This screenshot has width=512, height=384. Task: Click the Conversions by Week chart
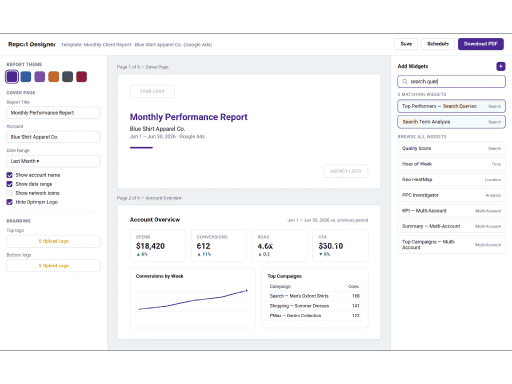pyautogui.click(x=193, y=298)
